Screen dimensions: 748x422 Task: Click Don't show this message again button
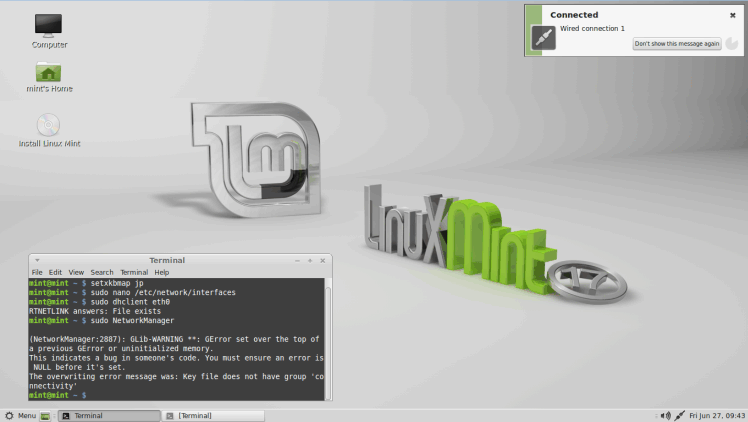click(x=676, y=44)
